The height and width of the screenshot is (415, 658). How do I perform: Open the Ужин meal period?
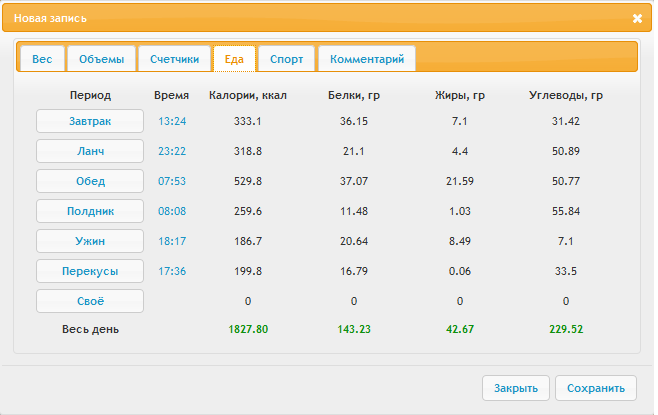90,241
